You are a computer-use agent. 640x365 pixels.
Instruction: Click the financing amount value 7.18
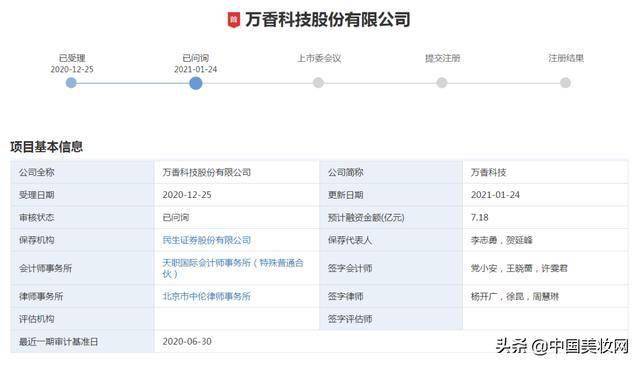480,217
